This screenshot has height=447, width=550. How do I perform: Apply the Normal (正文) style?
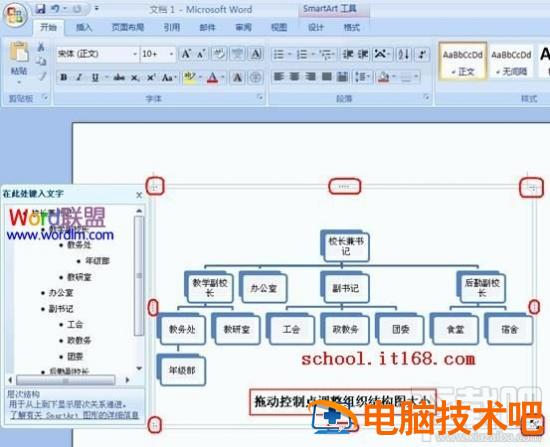click(x=463, y=62)
